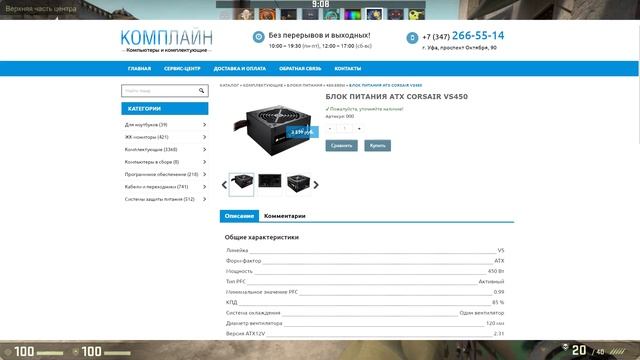
Task: Click the КПД specification row
Action: [365, 302]
